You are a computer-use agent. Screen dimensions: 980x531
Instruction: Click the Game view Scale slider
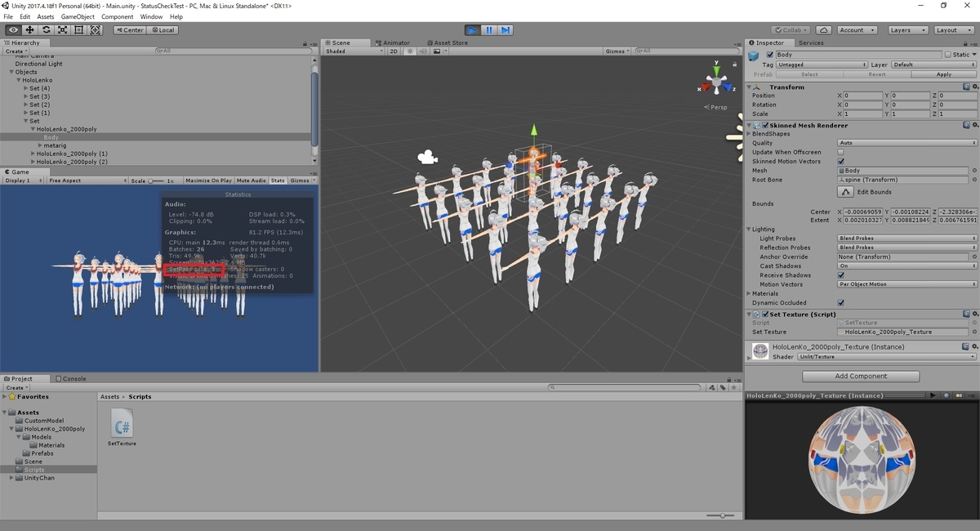pyautogui.click(x=155, y=181)
